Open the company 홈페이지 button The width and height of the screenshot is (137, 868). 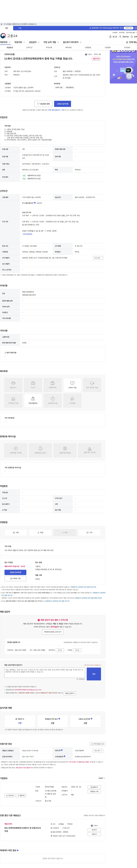click(94, 787)
